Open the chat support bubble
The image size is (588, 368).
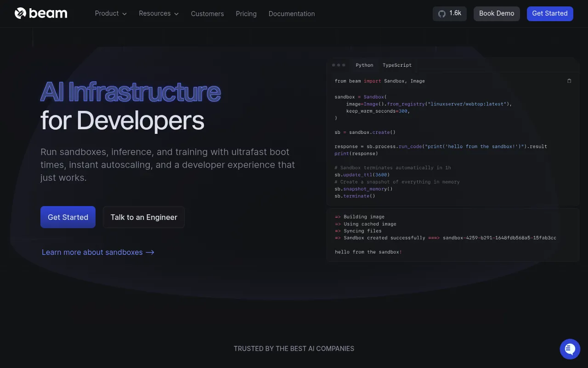pyautogui.click(x=570, y=349)
